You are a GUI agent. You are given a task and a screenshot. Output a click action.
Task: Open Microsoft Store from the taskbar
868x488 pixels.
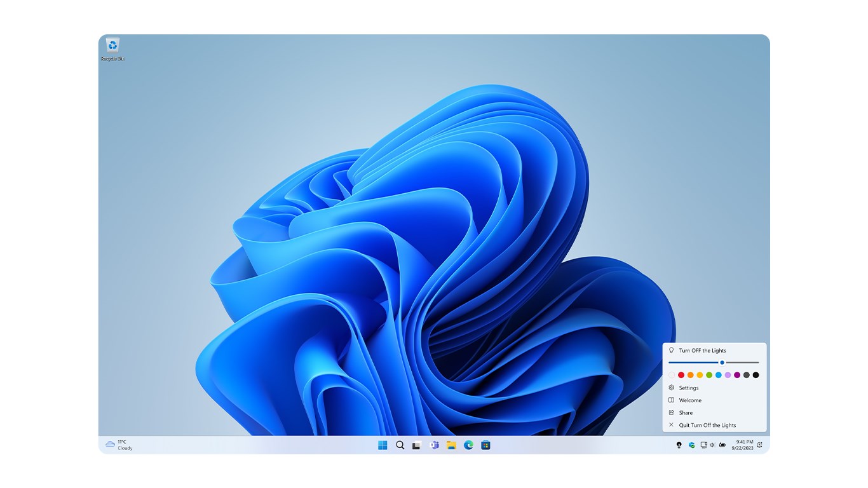(x=485, y=445)
